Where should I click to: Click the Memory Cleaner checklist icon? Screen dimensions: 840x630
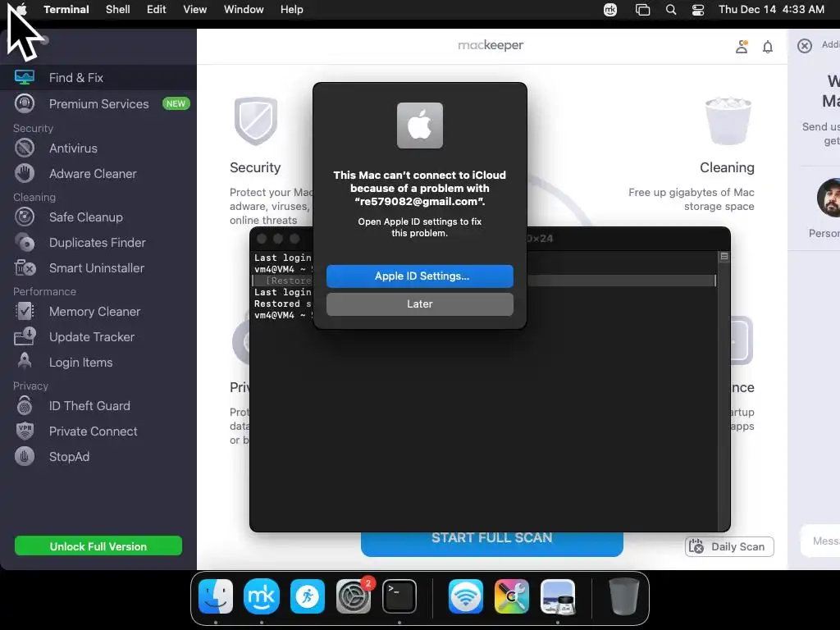[25, 311]
